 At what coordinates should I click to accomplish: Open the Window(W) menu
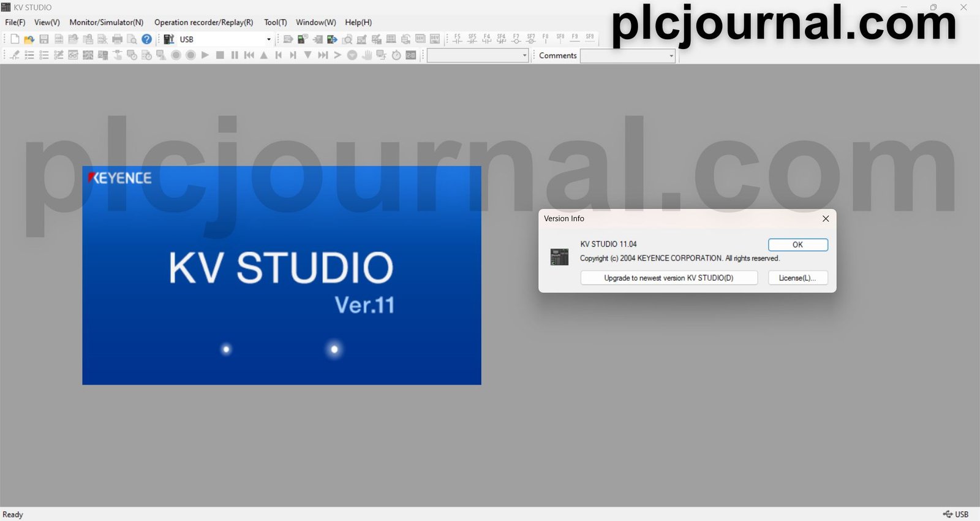pos(316,22)
